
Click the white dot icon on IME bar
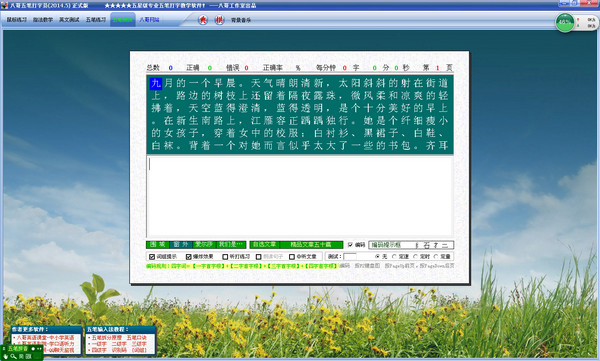[x=33, y=349]
